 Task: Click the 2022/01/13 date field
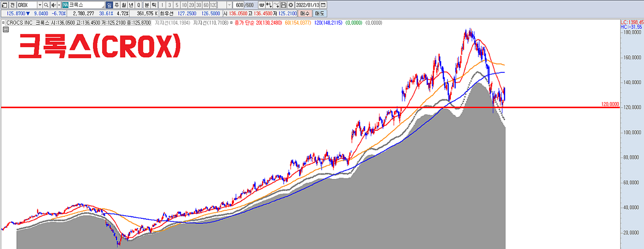click(x=308, y=5)
